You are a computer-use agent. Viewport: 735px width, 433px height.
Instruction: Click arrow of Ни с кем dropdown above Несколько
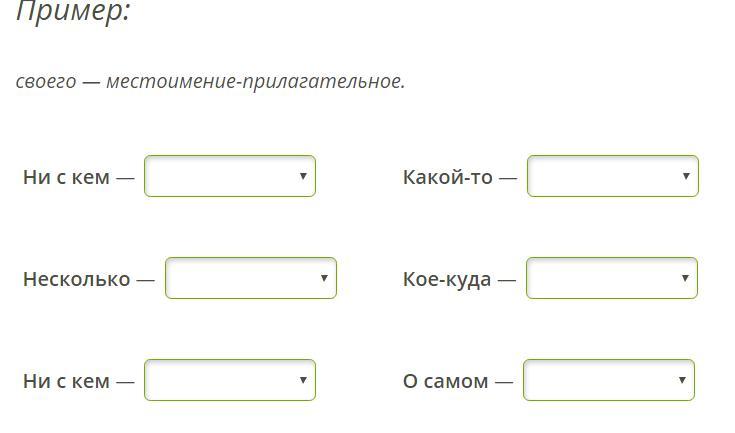coord(303,176)
